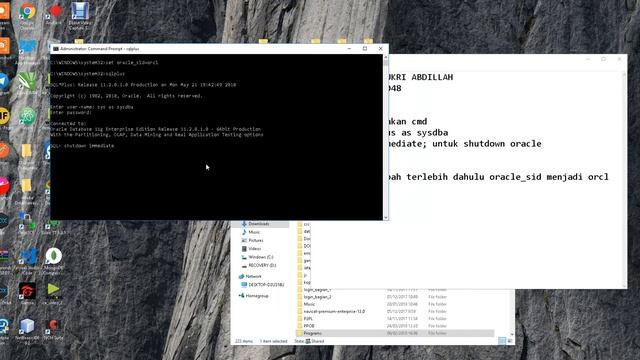
Task: Select RECOVERY (D:) drive in sidebar
Action: (x=262, y=265)
